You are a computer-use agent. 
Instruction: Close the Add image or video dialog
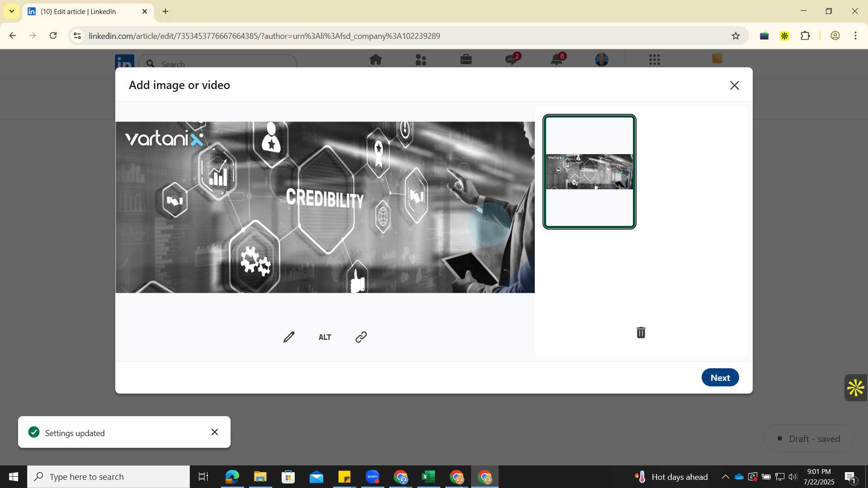tap(735, 85)
